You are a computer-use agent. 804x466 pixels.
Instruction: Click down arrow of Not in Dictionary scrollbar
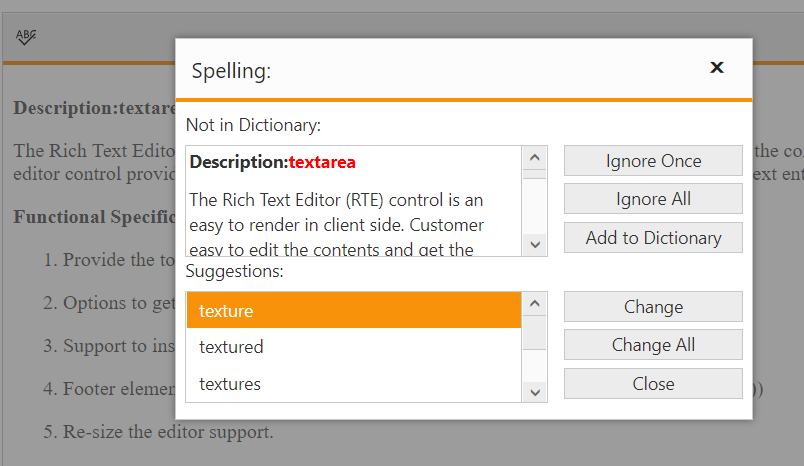[x=535, y=244]
